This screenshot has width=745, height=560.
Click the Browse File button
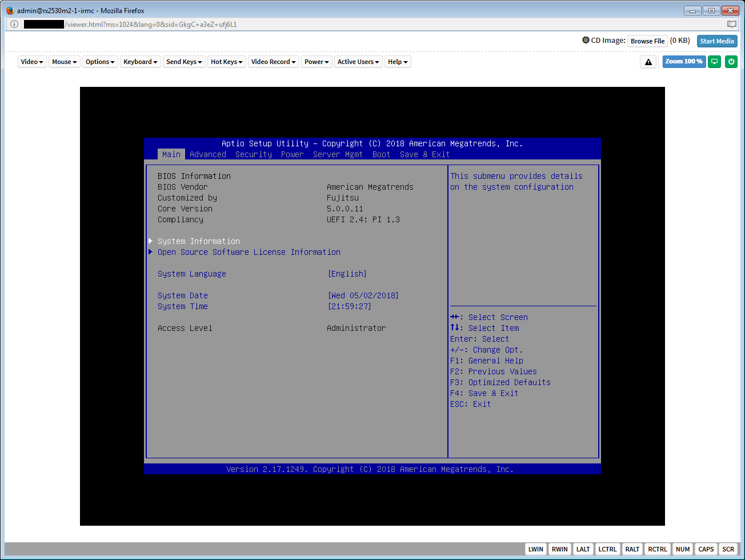647,41
